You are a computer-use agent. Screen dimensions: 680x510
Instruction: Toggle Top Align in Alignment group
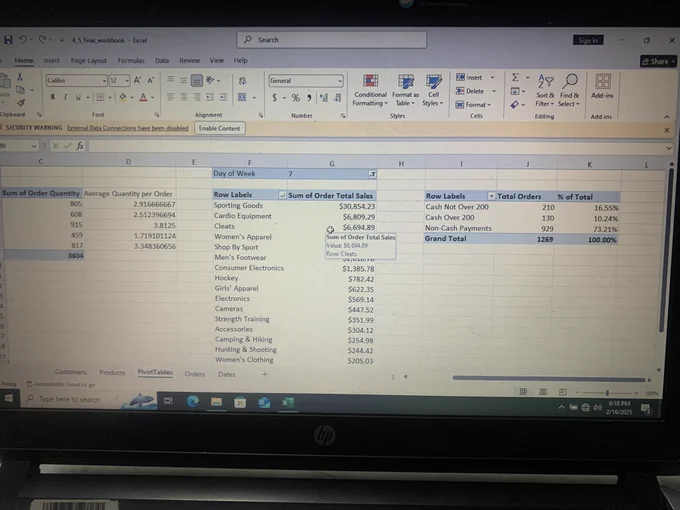[x=170, y=80]
